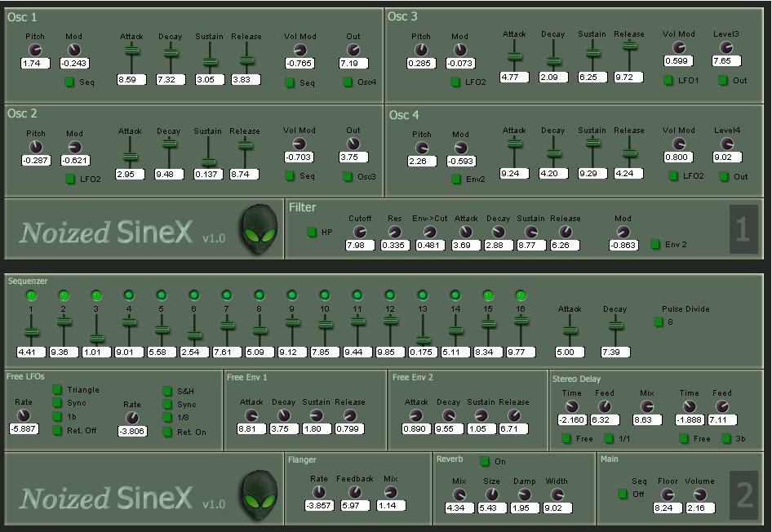Click right delay 3b time button

click(726, 438)
